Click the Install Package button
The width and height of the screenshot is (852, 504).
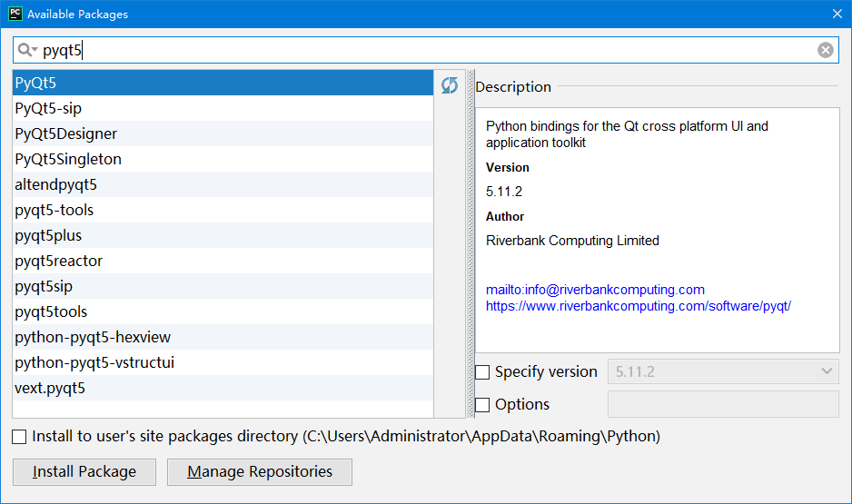click(84, 472)
